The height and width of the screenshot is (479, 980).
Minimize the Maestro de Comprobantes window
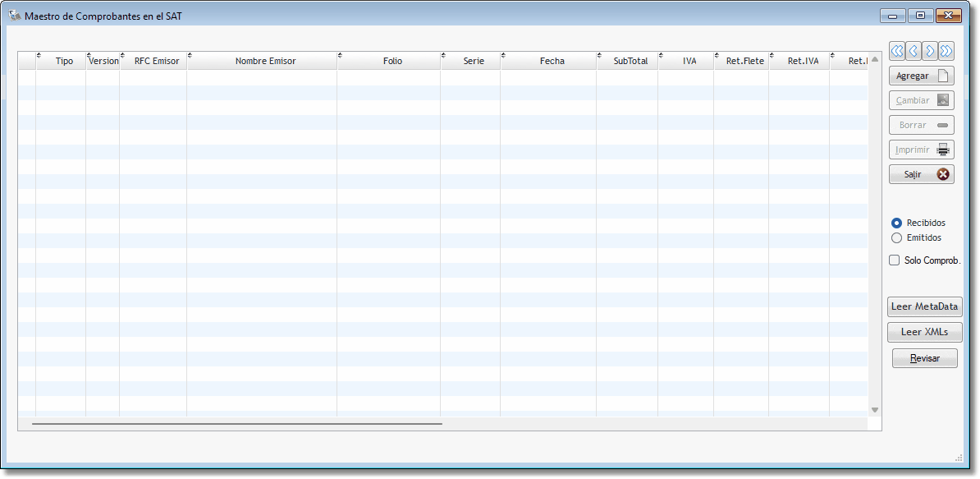892,16
